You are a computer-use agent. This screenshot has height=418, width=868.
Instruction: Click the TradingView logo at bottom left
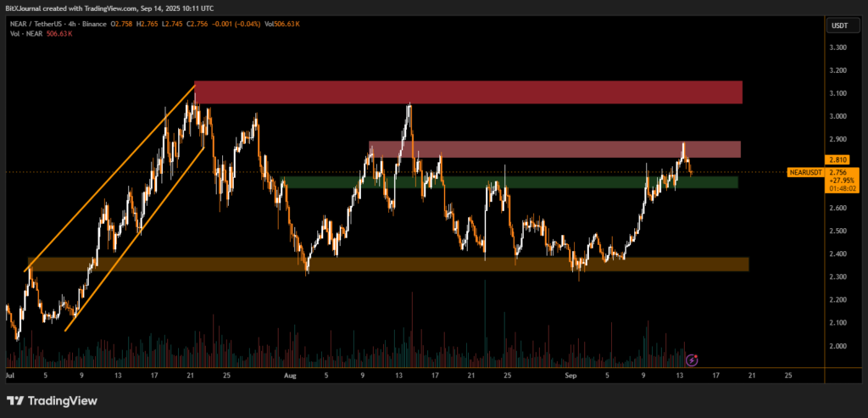tap(52, 400)
